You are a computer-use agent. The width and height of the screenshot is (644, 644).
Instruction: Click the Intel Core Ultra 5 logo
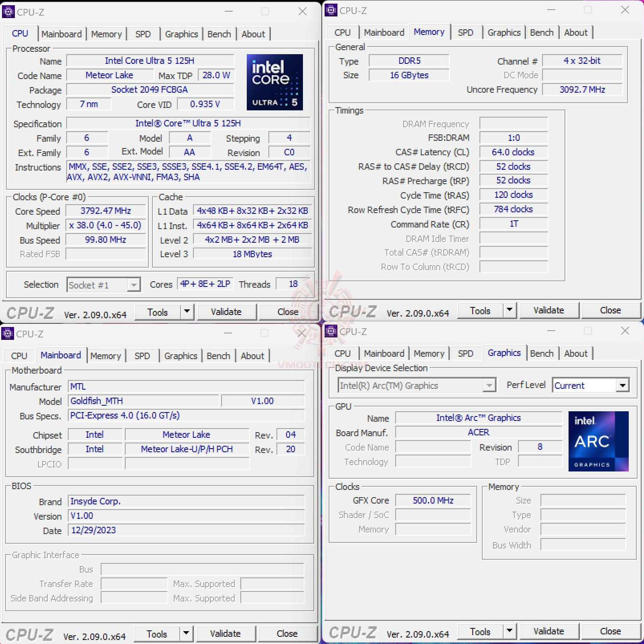275,82
